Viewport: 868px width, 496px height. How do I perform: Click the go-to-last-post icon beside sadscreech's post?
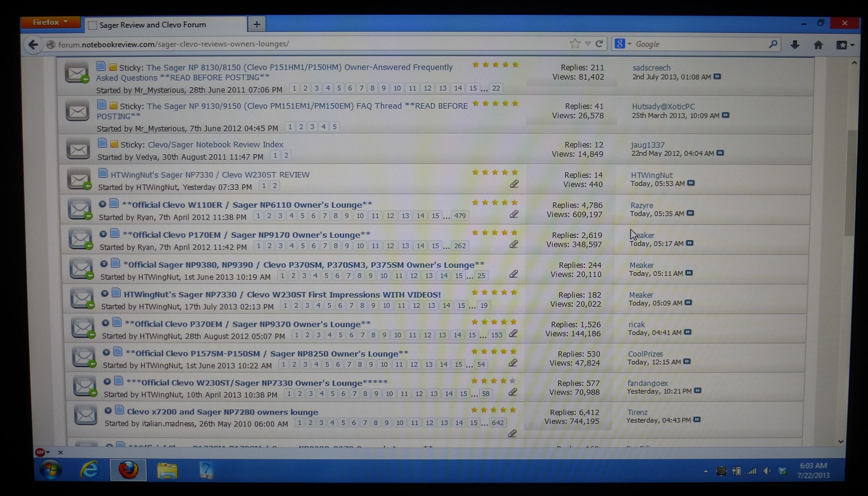pyautogui.click(x=717, y=76)
